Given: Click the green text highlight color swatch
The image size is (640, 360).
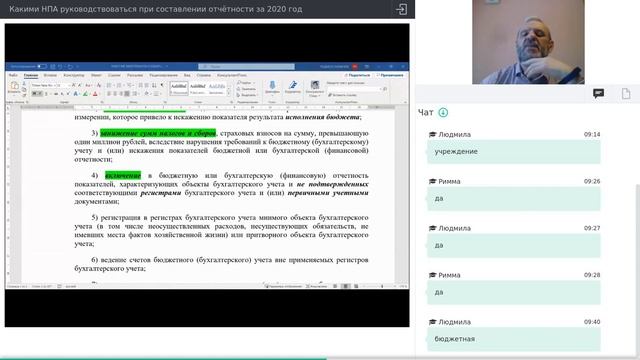Looking at the screenshot, I should [86, 93].
